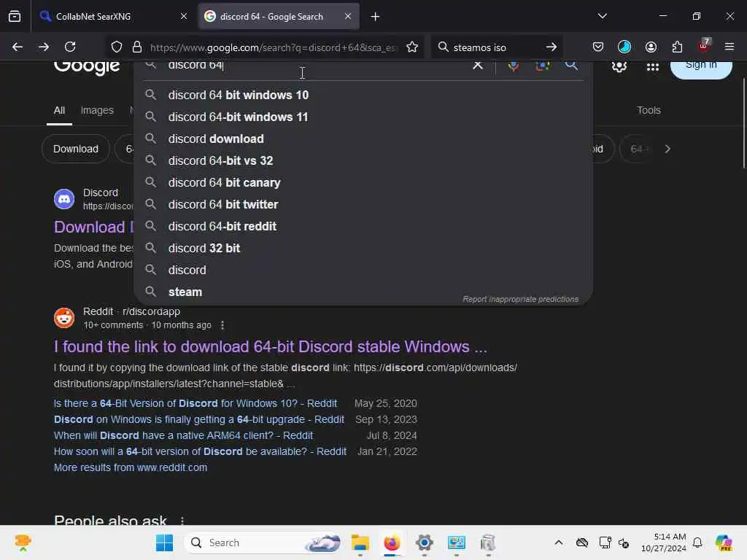Open Discord site favicon result
747x560 pixels.
click(x=64, y=199)
